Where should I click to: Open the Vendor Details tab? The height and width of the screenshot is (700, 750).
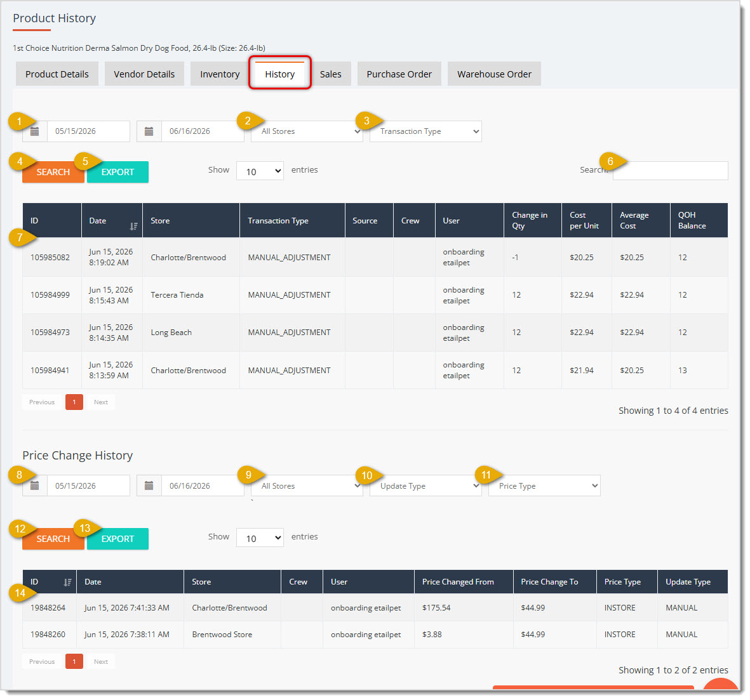(144, 74)
